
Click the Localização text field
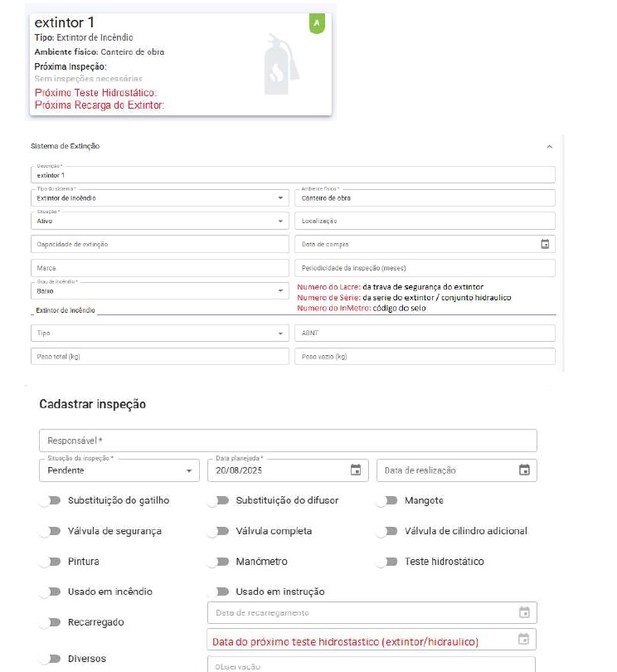(425, 222)
